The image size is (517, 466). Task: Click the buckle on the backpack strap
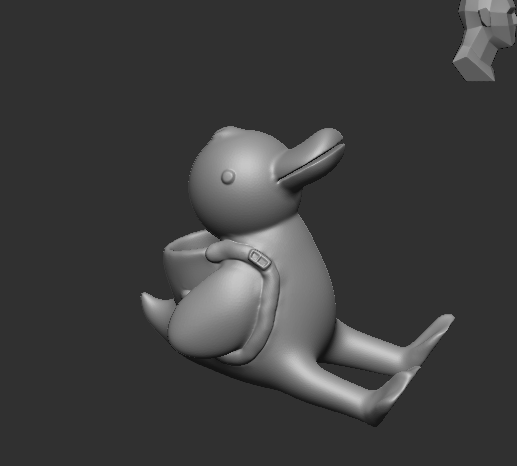coord(260,259)
